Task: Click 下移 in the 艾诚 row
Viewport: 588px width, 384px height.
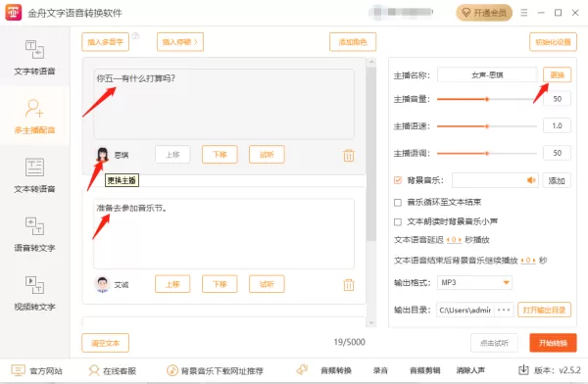Action: [x=220, y=284]
